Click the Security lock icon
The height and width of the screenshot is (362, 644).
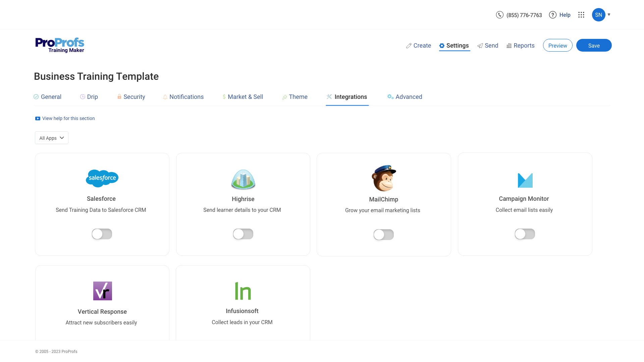(x=119, y=97)
